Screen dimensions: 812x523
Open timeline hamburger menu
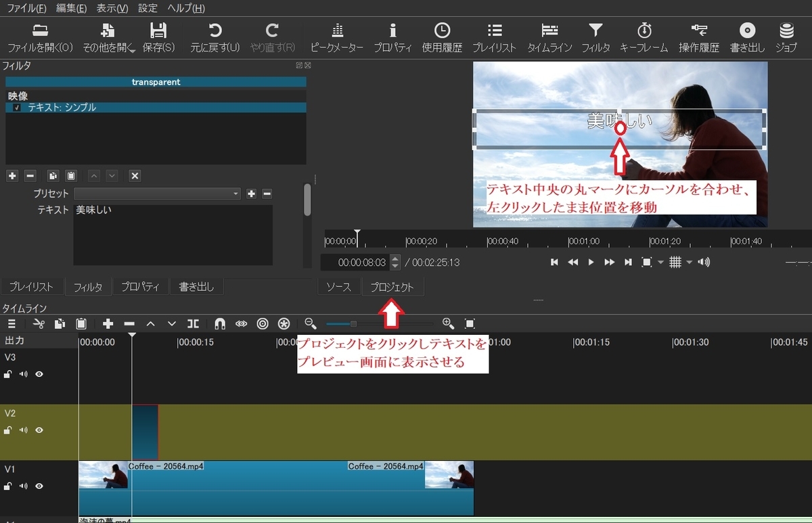click(12, 324)
